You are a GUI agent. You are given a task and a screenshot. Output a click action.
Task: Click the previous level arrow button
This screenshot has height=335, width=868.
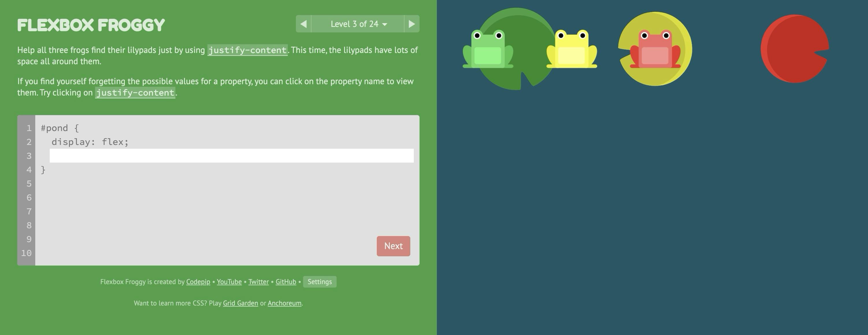[303, 23]
